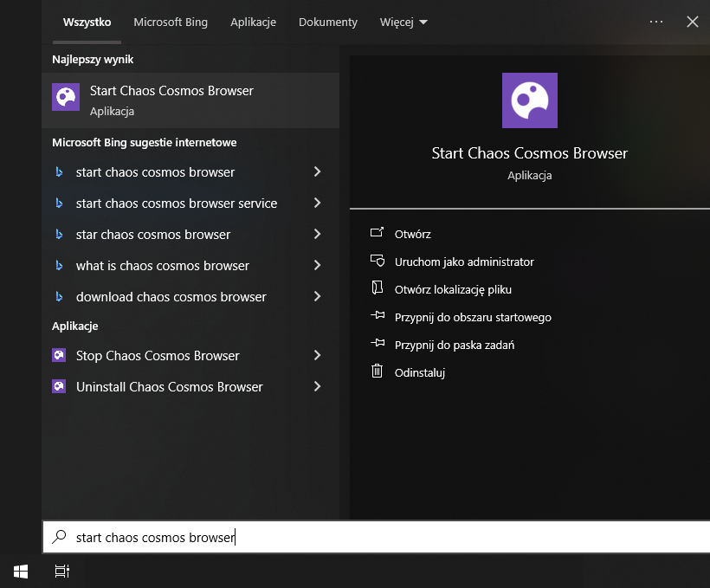This screenshot has height=588, width=710.
Task: Click 'star chaos cosmos browser' suggestion text
Action: tap(153, 235)
